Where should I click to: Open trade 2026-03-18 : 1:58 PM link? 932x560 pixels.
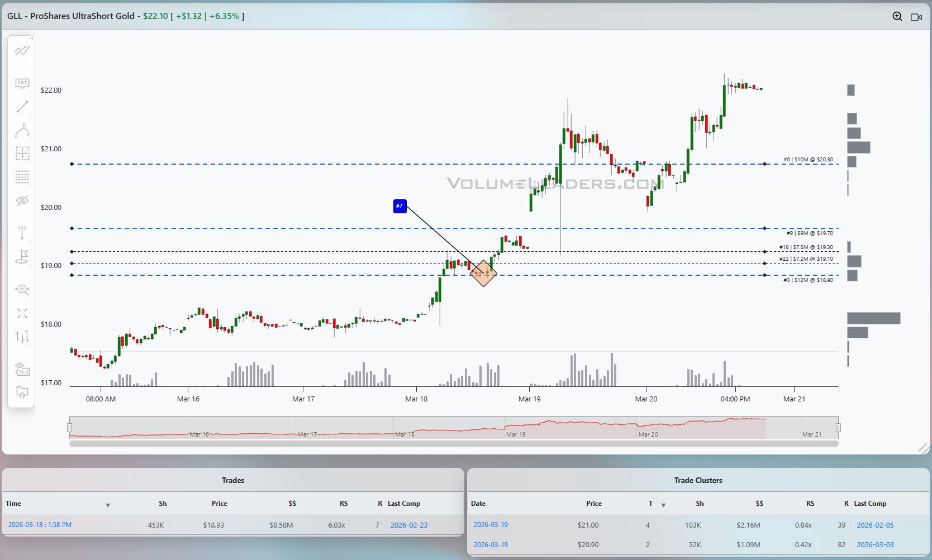(x=40, y=525)
